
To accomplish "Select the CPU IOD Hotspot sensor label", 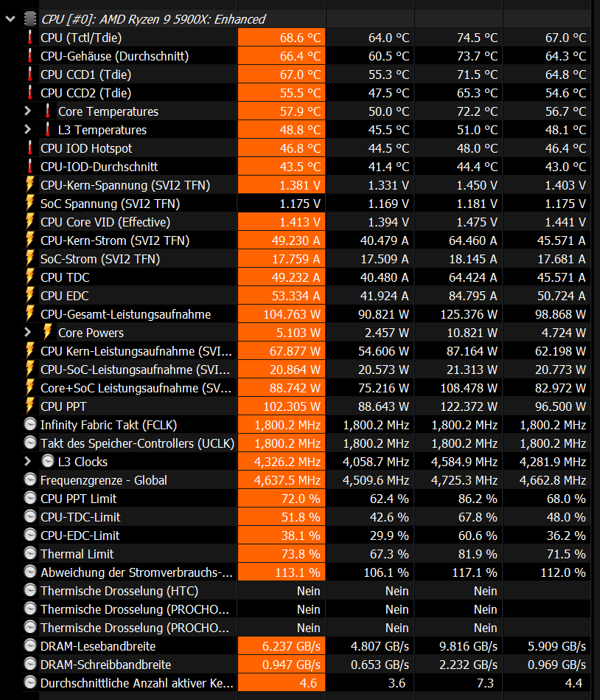I will point(86,148).
